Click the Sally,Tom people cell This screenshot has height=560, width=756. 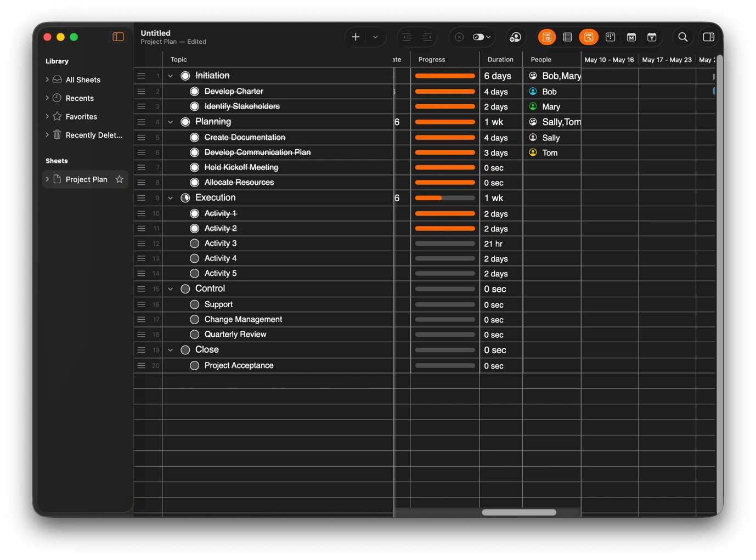552,122
